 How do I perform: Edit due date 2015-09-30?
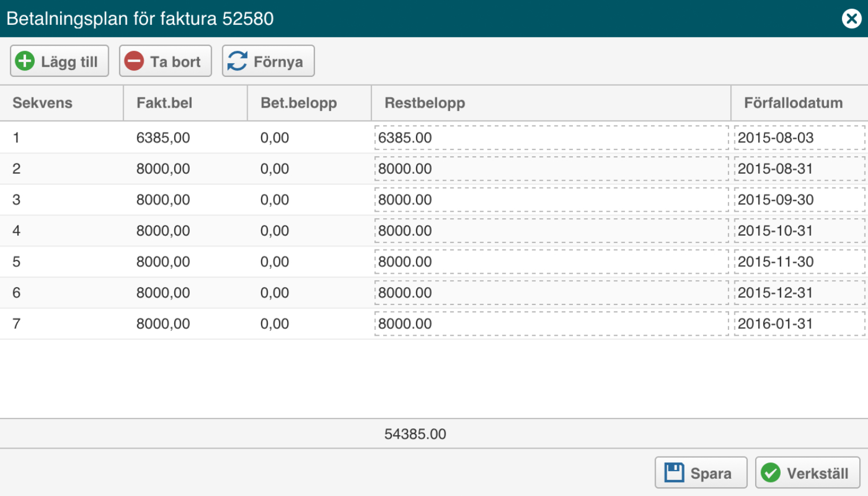click(800, 200)
